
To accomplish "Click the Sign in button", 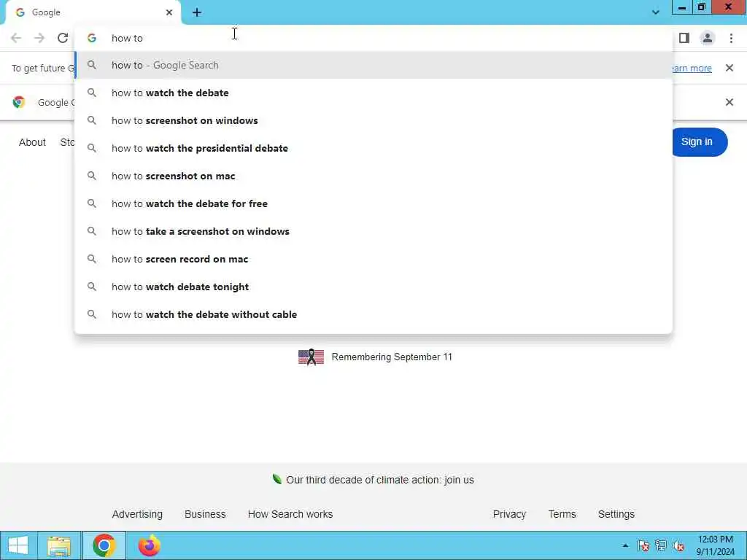I will click(700, 142).
